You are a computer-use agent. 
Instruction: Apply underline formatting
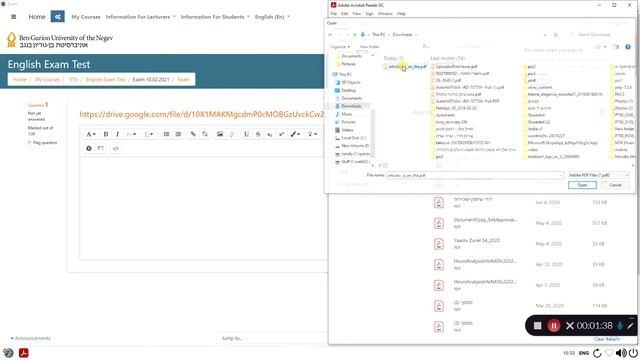point(246,134)
